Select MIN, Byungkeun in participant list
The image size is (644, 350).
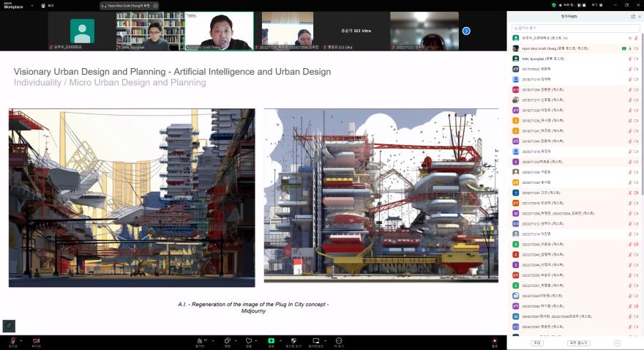tap(575, 59)
